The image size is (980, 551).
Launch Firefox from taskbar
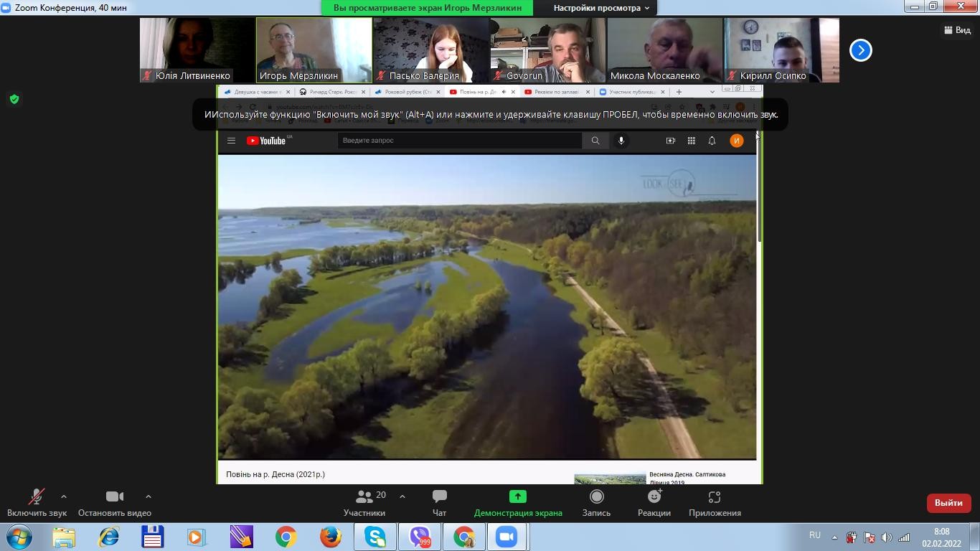(x=331, y=537)
